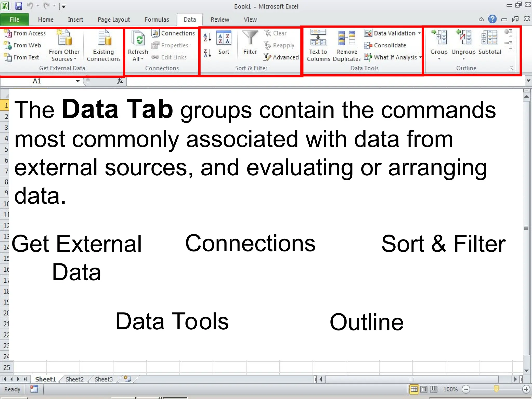Screen dimensions: 532x399
Task: Click the Sort Z to A icon
Action: tap(207, 53)
